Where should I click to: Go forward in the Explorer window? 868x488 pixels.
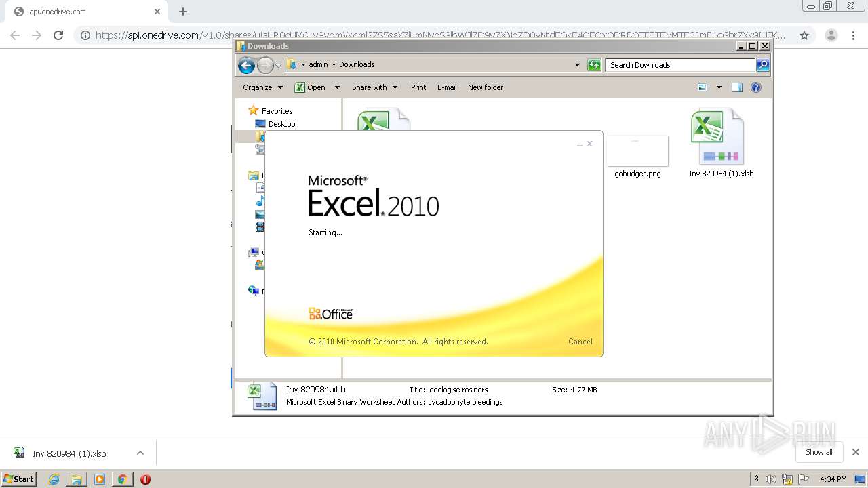coord(265,65)
